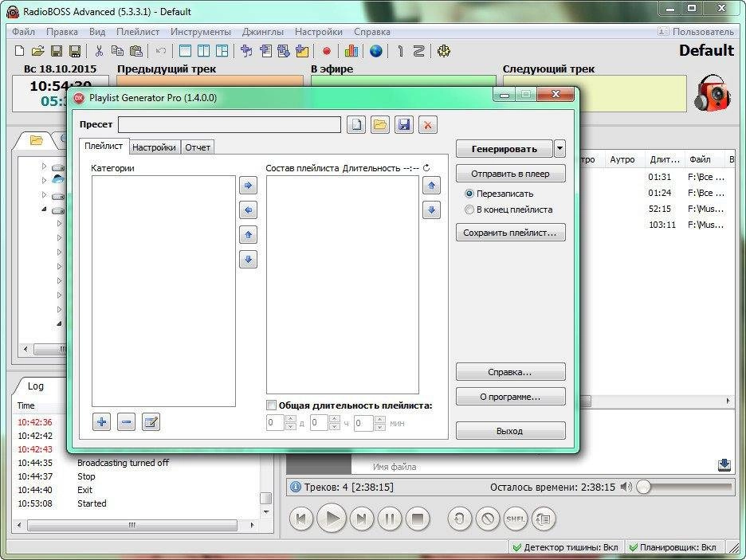746x560 pixels.
Task: Open the Генерировать dropdown arrow
Action: click(560, 149)
